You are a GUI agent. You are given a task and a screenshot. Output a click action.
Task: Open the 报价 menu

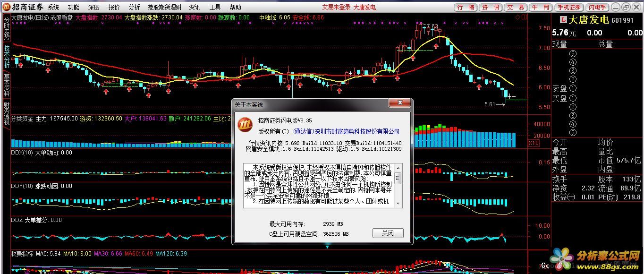114,7
